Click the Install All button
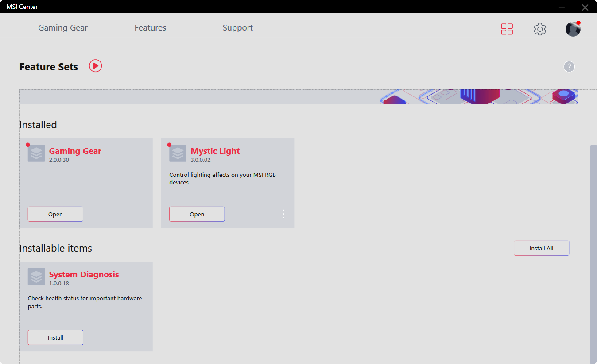 coord(541,248)
